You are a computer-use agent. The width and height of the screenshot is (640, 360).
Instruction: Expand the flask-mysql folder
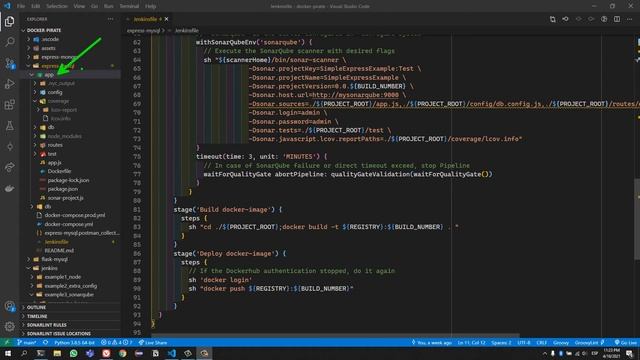click(x=54, y=259)
